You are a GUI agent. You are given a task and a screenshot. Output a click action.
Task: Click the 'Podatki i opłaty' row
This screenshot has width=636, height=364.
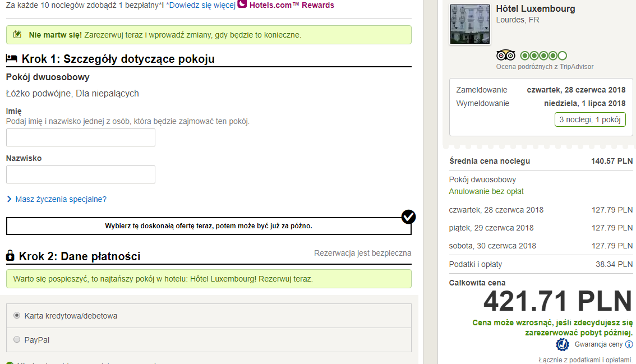coord(541,264)
